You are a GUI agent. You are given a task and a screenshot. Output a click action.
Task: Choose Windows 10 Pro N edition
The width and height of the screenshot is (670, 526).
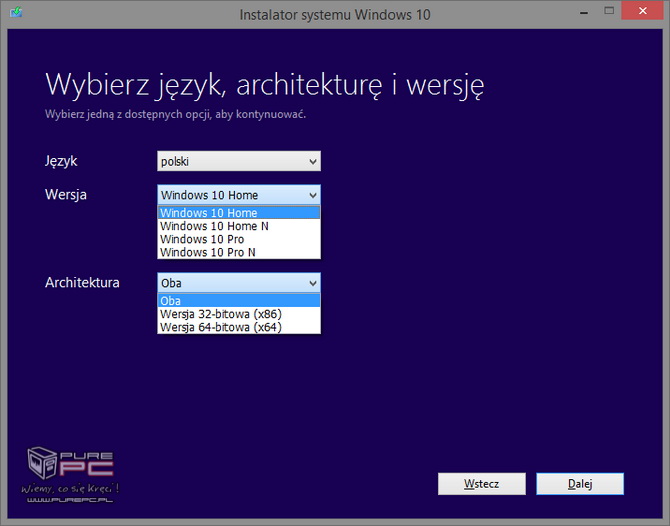239,252
